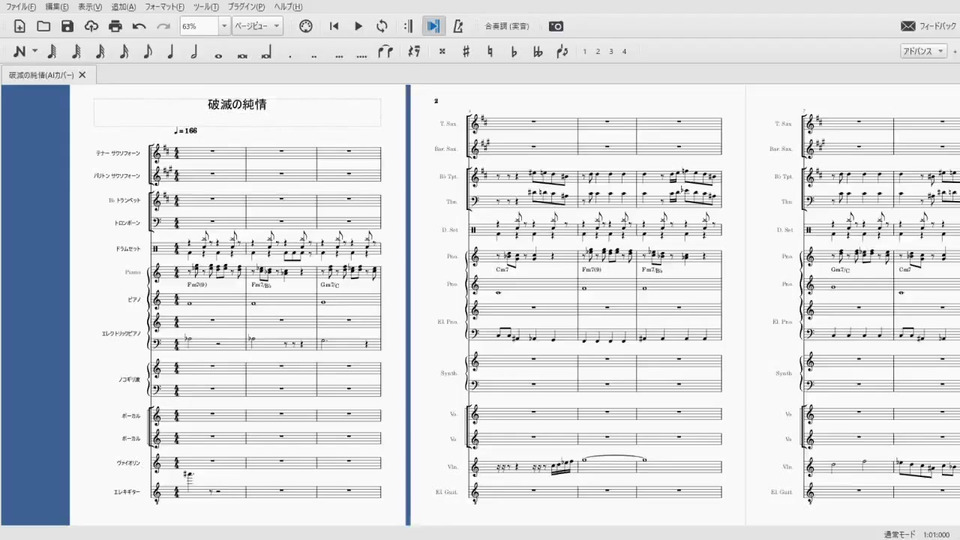
Task: Toggle rest input
Action: tap(414, 51)
